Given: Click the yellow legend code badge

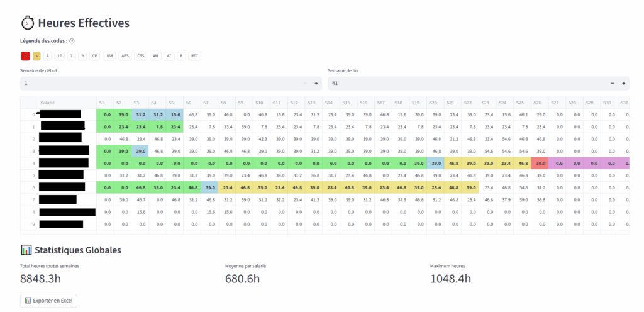Looking at the screenshot, I should click(36, 56).
